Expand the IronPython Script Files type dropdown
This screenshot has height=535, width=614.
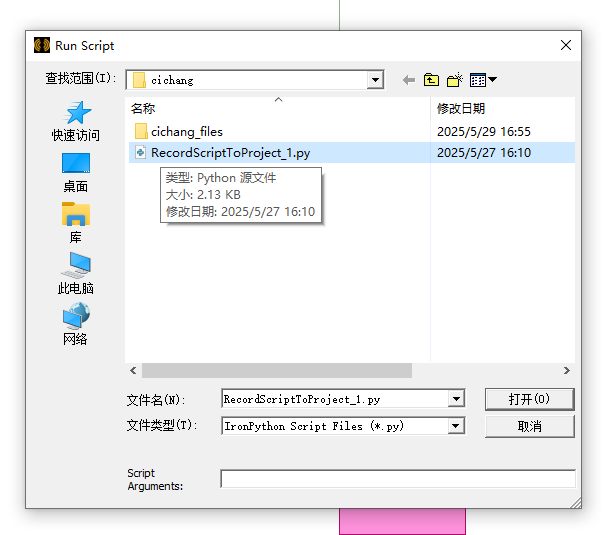tap(456, 426)
